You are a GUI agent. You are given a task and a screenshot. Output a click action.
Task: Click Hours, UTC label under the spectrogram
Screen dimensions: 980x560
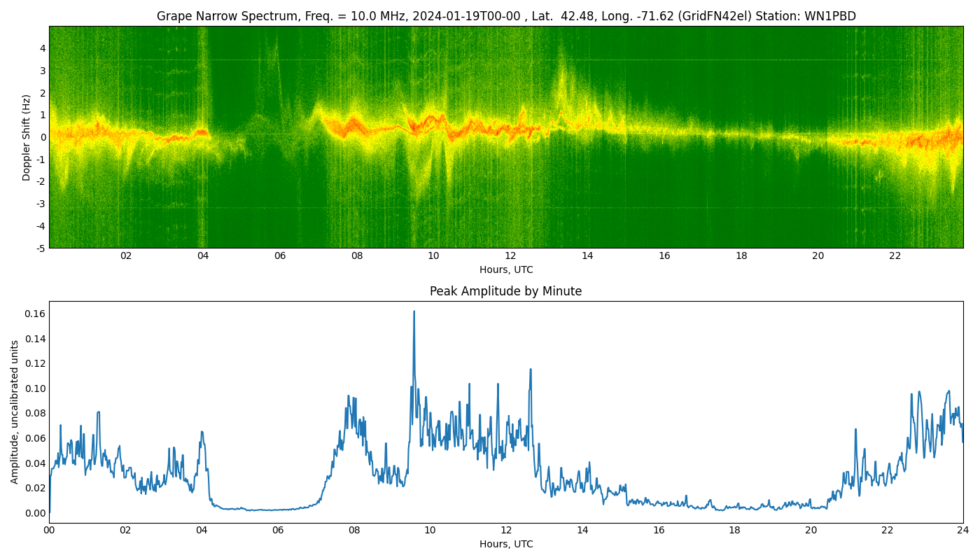tap(505, 269)
